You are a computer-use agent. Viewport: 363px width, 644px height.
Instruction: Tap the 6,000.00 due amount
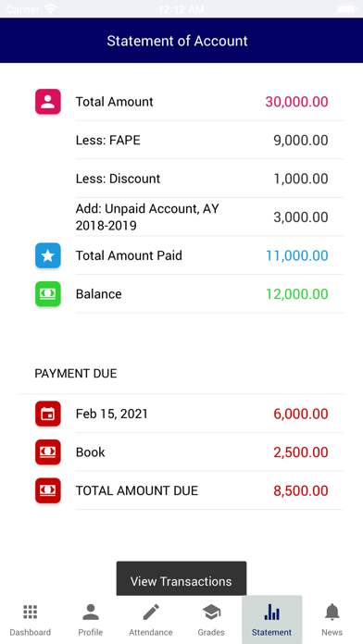(301, 414)
